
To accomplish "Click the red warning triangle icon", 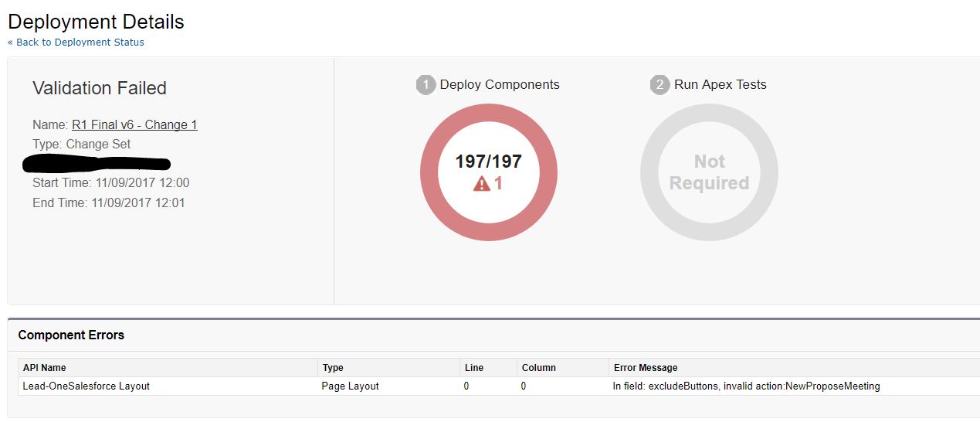I will point(482,183).
